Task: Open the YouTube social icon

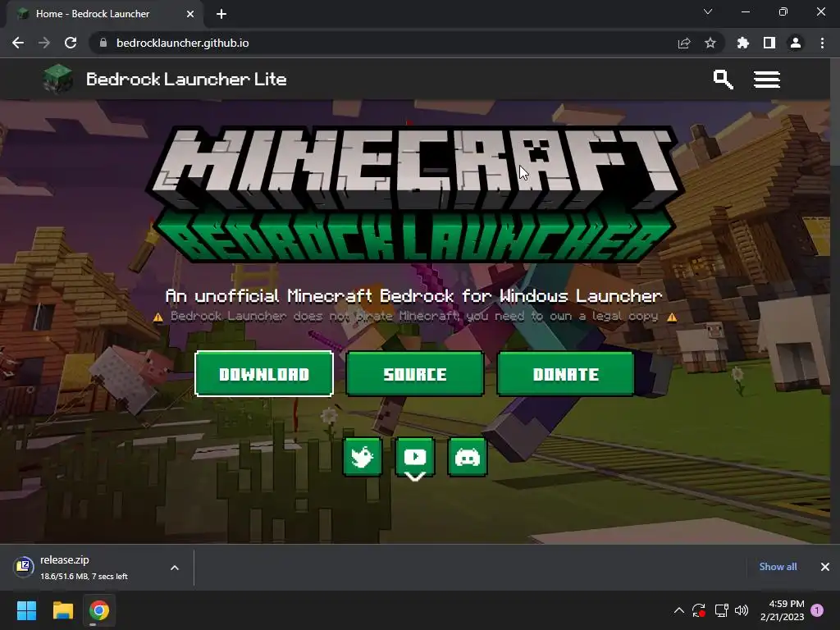Action: tap(414, 456)
